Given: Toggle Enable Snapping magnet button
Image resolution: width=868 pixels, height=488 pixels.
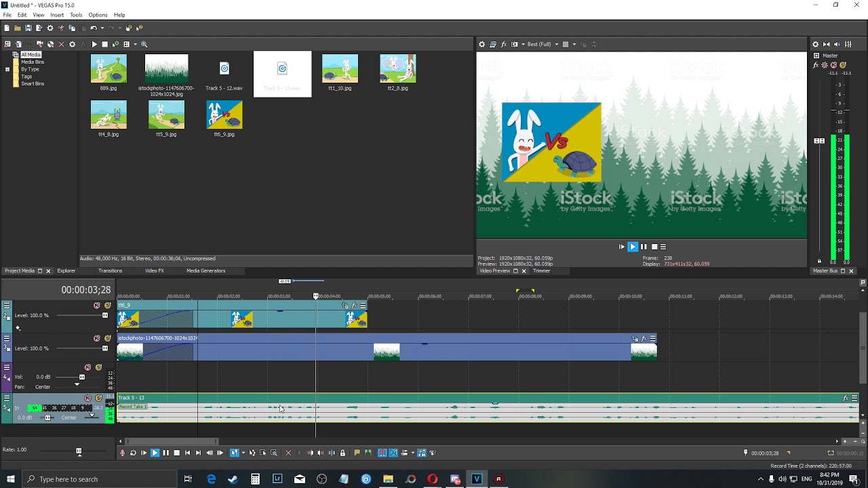Looking at the screenshot, I should pos(382,453).
